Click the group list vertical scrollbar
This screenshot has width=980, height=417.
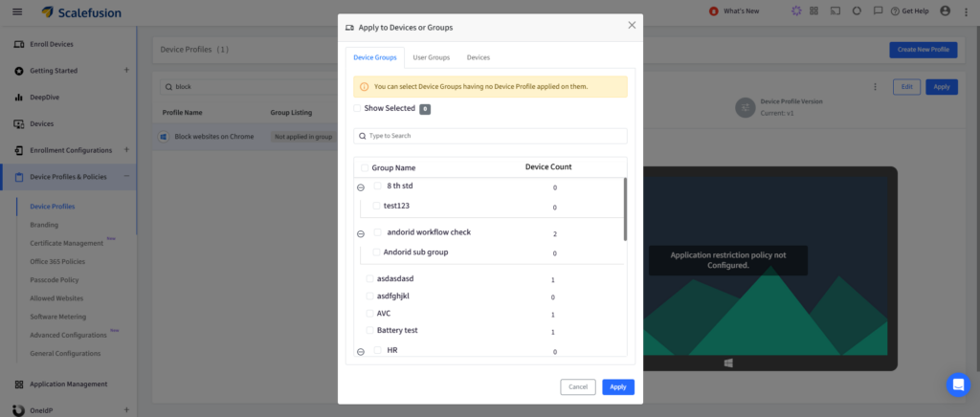coord(625,209)
